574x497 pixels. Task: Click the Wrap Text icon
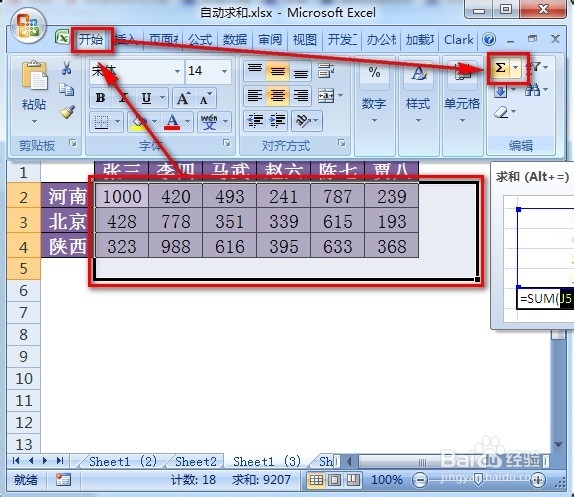click(x=326, y=71)
